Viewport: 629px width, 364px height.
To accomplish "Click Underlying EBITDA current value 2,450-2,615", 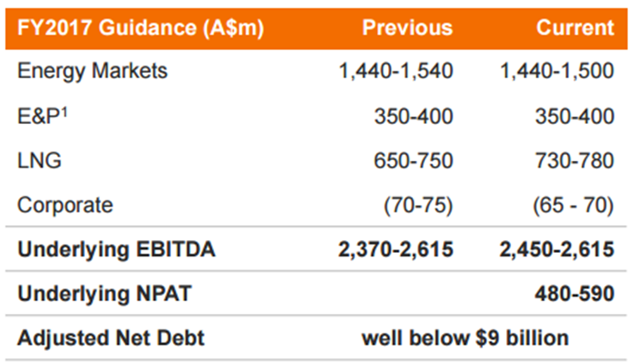I will [557, 250].
